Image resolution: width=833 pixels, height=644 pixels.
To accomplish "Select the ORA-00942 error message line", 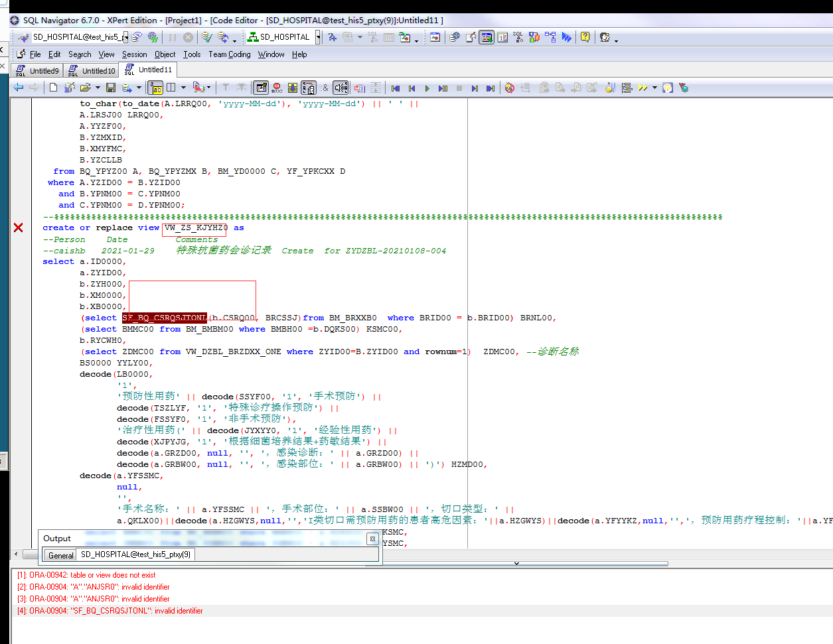I will tap(86, 575).
